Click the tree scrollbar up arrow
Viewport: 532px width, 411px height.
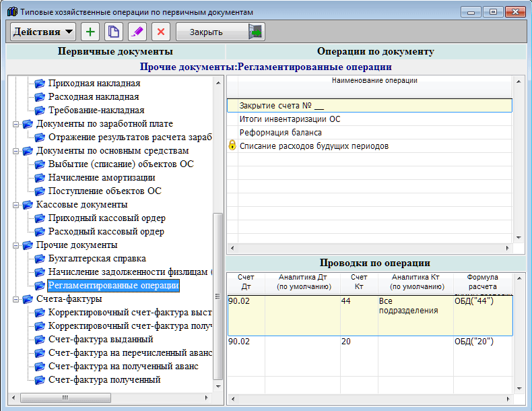218,83
